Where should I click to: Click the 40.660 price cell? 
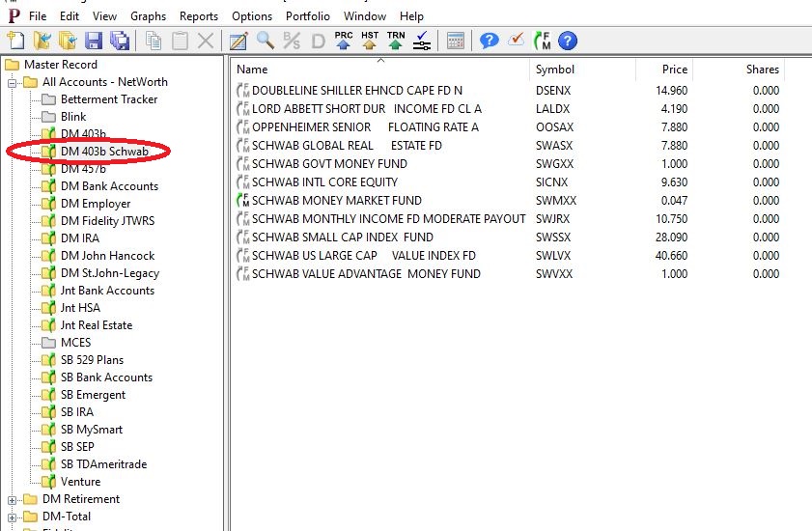(x=671, y=256)
